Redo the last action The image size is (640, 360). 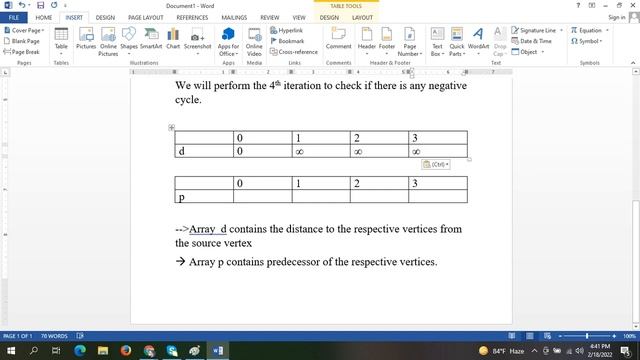(x=54, y=5)
